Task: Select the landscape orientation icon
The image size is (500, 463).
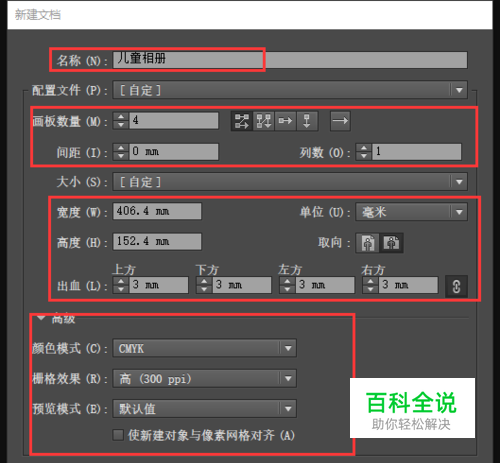Action: (x=391, y=243)
